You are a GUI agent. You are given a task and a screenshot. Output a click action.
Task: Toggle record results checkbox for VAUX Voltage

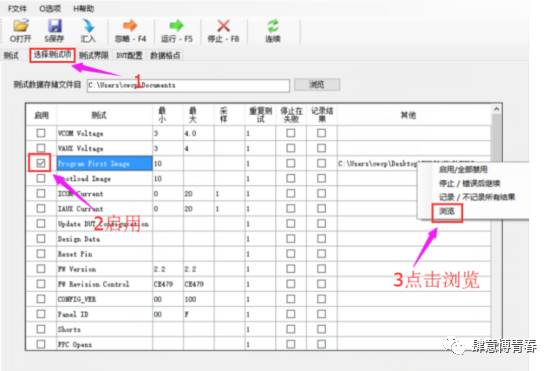click(x=322, y=148)
